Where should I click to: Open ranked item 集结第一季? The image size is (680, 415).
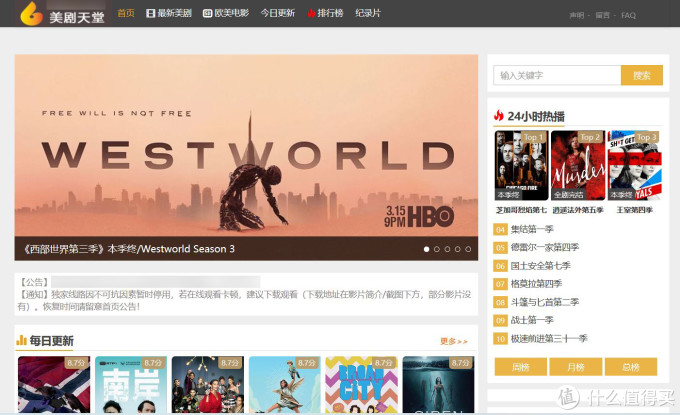pos(532,229)
